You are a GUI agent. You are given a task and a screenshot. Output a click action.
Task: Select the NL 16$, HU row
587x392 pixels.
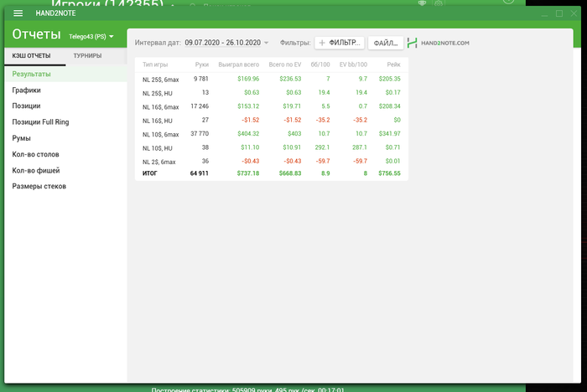point(272,120)
